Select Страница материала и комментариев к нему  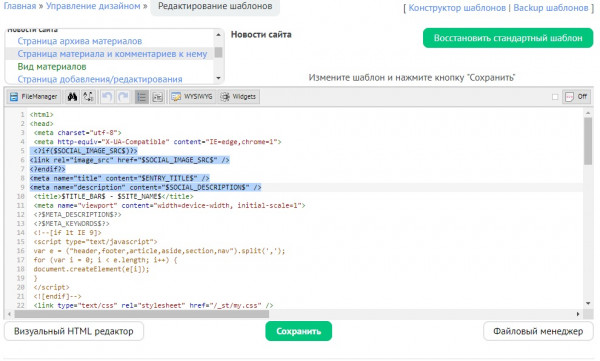[x=112, y=54]
